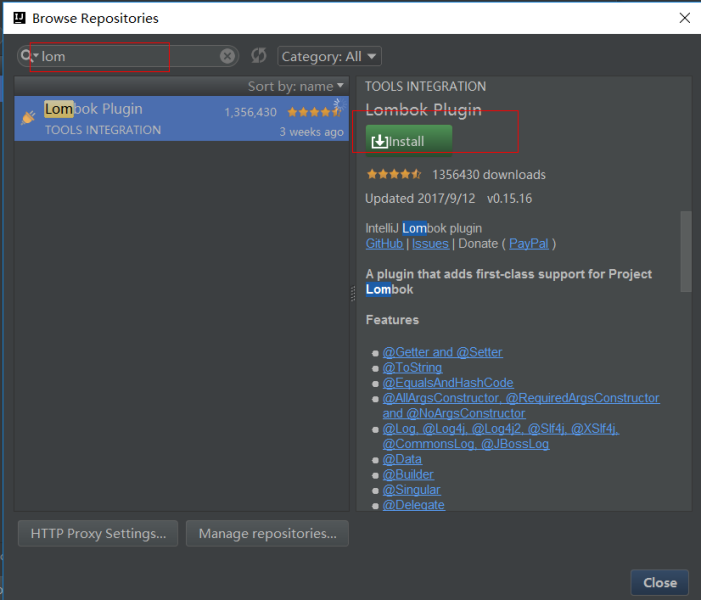Click the 'Features' heading
The image size is (701, 600).
[392, 320]
